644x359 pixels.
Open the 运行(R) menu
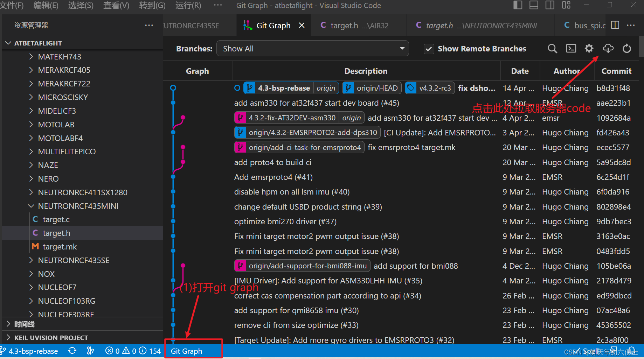point(188,5)
